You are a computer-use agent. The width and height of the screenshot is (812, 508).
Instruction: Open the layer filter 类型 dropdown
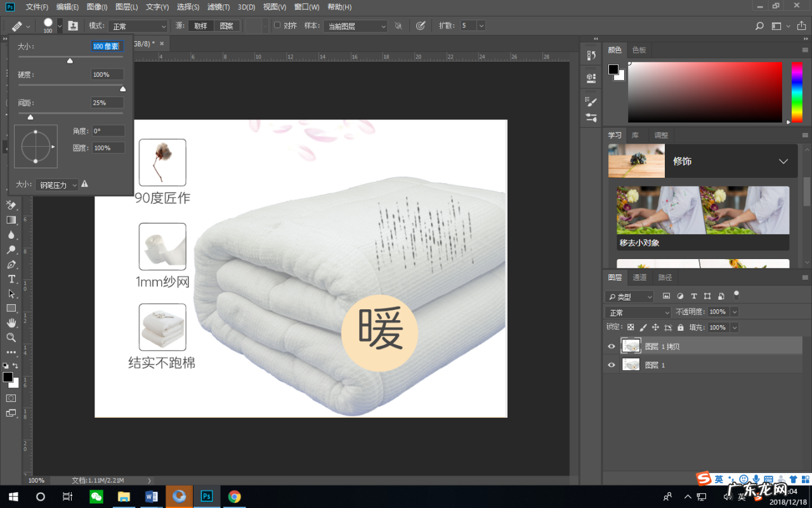(628, 296)
